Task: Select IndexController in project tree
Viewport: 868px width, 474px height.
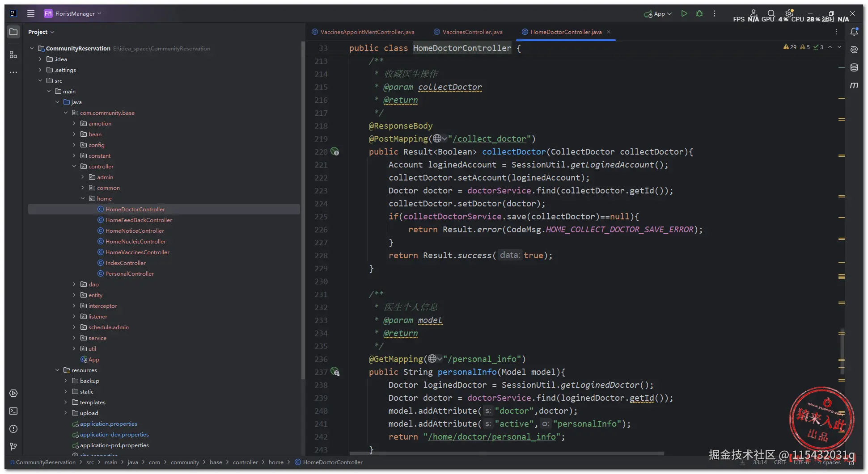Action: [x=125, y=263]
